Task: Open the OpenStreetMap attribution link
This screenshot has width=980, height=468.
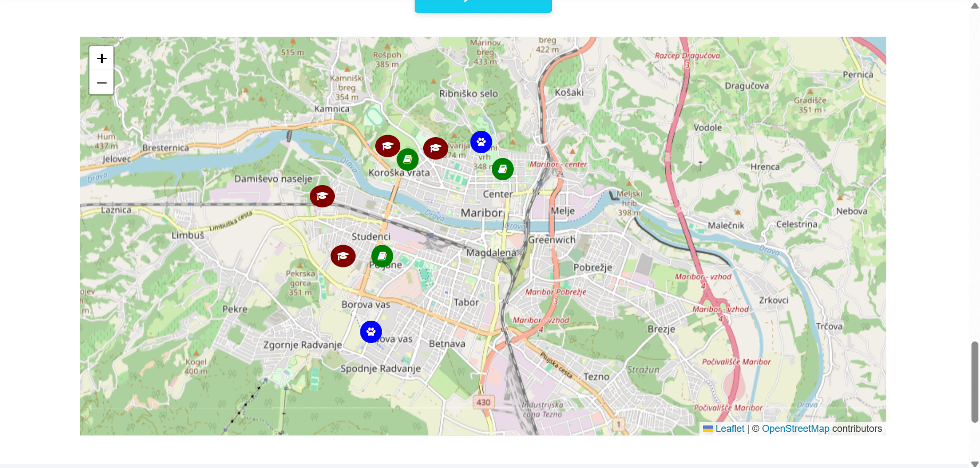Action: click(x=795, y=429)
